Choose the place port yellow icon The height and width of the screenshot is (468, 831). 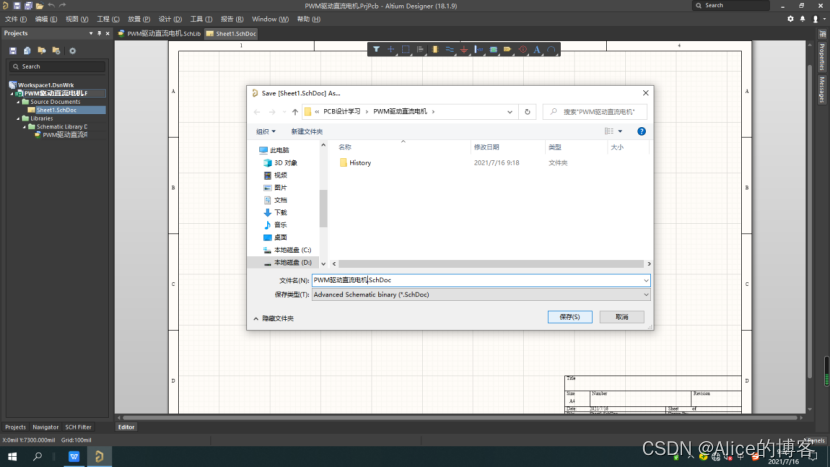pos(508,49)
